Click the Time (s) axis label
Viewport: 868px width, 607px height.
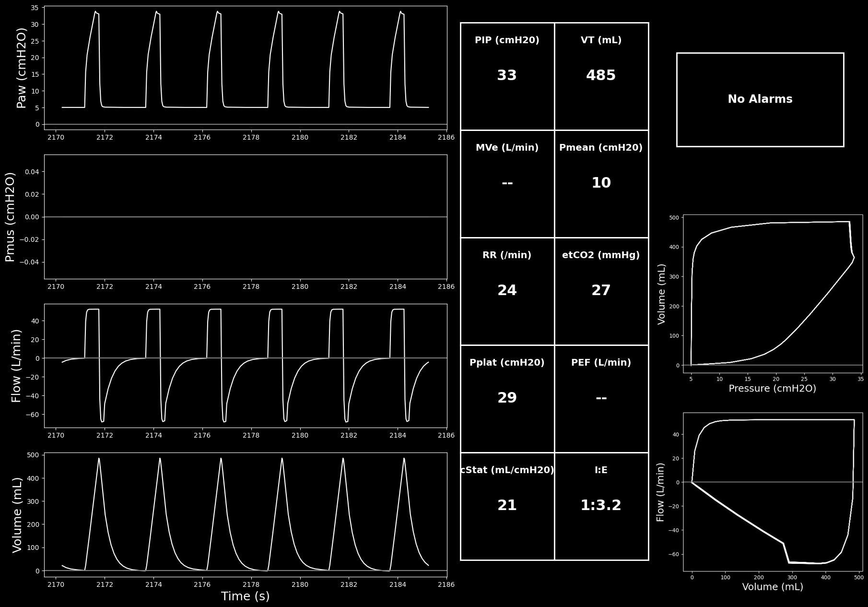245,596
